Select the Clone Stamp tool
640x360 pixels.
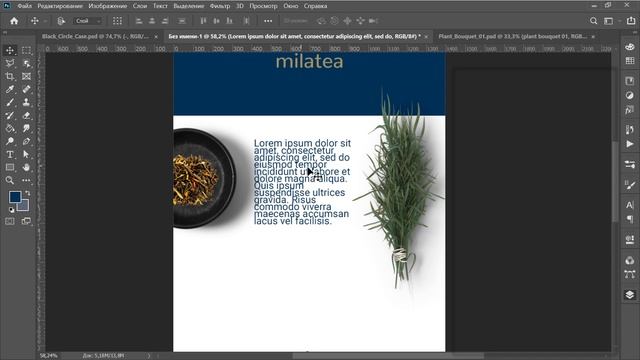click(x=26, y=102)
